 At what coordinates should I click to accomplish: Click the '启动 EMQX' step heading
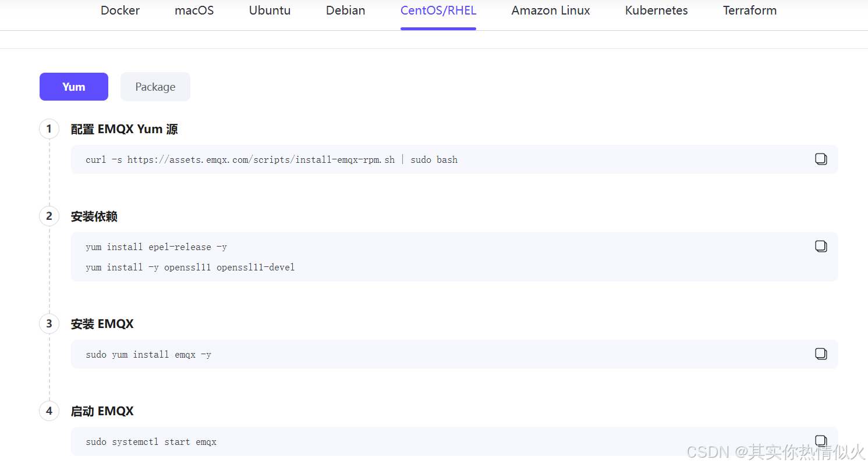102,411
